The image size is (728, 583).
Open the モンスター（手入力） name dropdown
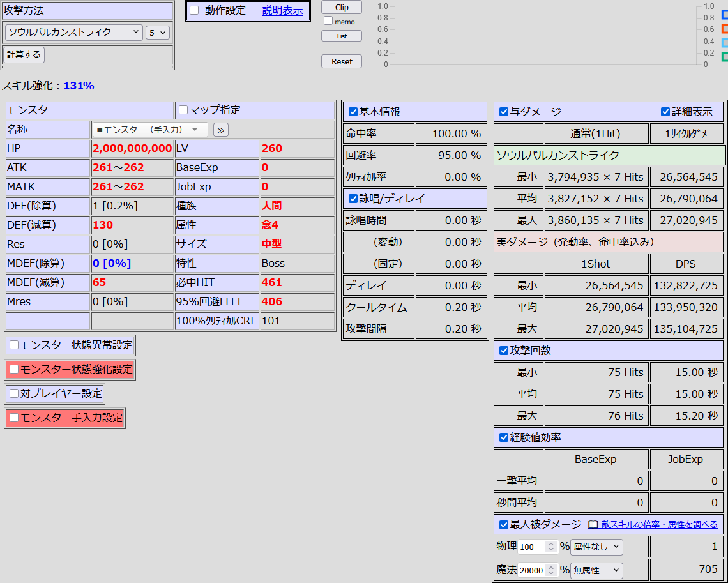coord(150,130)
